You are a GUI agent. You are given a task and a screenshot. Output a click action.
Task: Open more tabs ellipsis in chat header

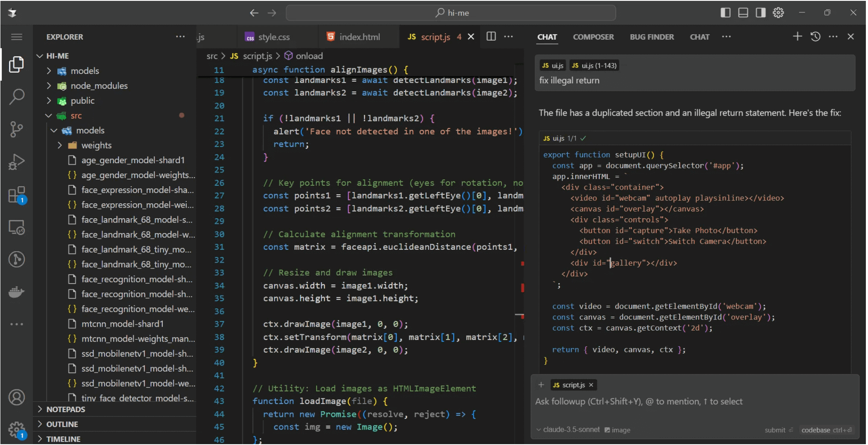coord(726,37)
